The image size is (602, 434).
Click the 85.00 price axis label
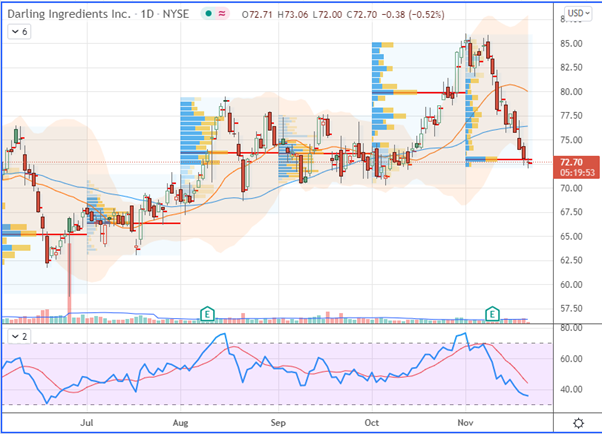[x=571, y=44]
